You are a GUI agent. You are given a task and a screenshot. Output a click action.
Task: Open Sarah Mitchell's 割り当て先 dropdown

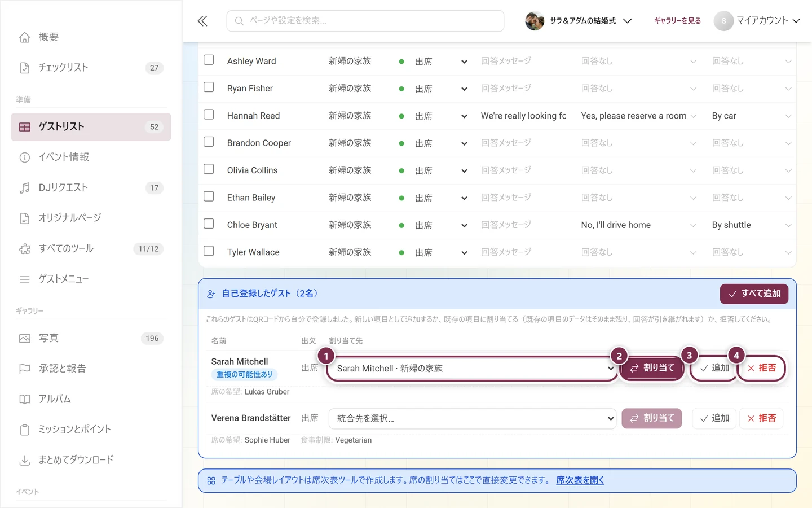click(x=472, y=368)
